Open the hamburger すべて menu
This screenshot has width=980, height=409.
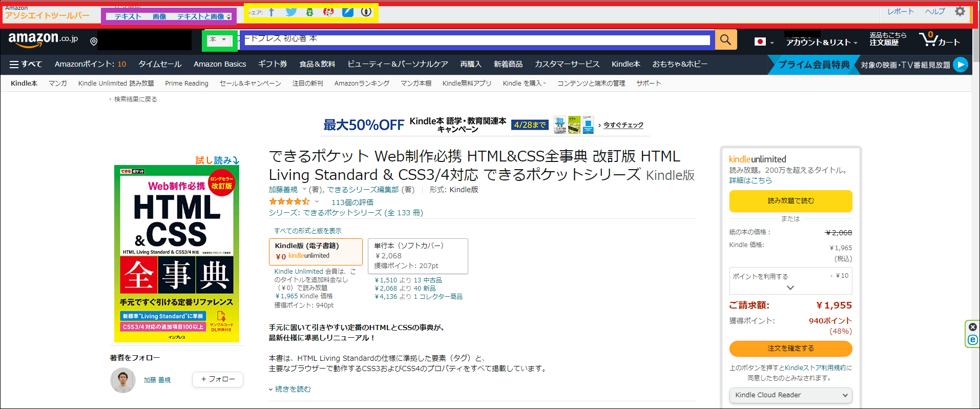pyautogui.click(x=26, y=64)
